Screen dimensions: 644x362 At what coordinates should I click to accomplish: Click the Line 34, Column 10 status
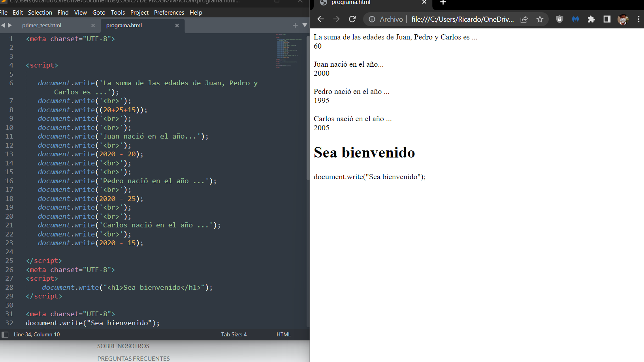[37, 334]
